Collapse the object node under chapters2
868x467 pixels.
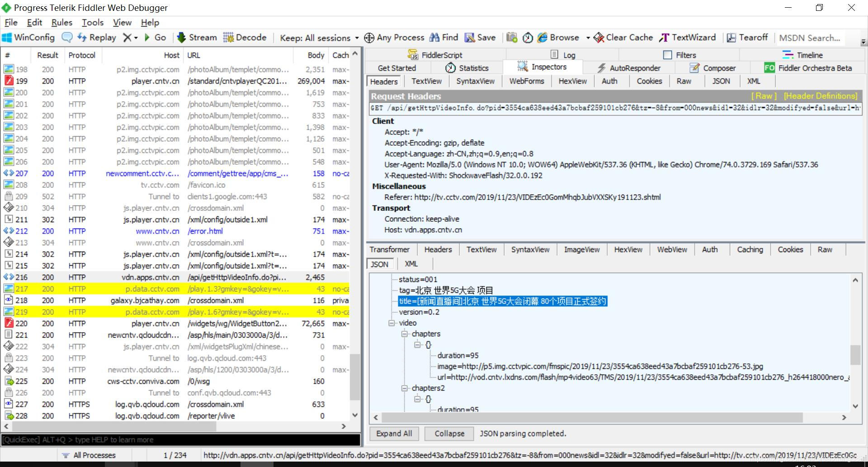point(417,399)
